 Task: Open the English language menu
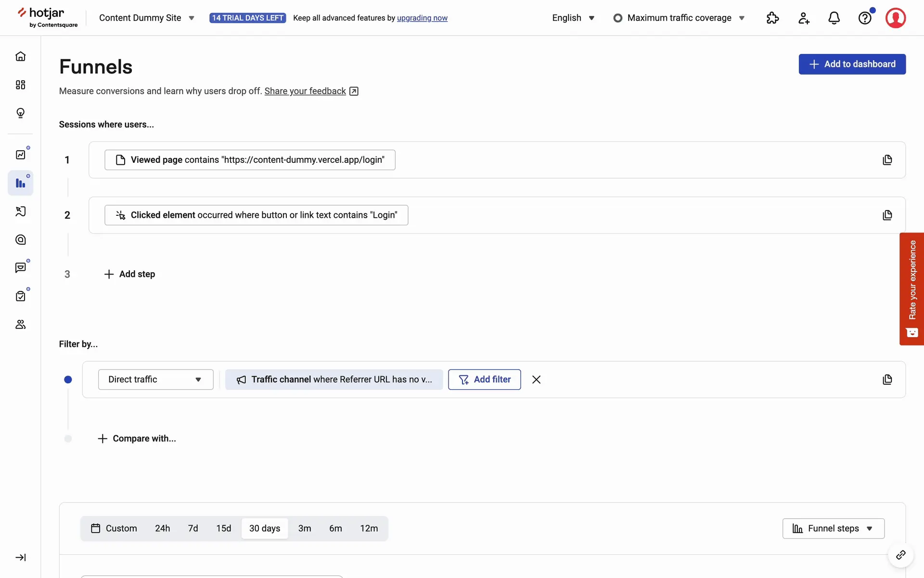[x=573, y=18]
